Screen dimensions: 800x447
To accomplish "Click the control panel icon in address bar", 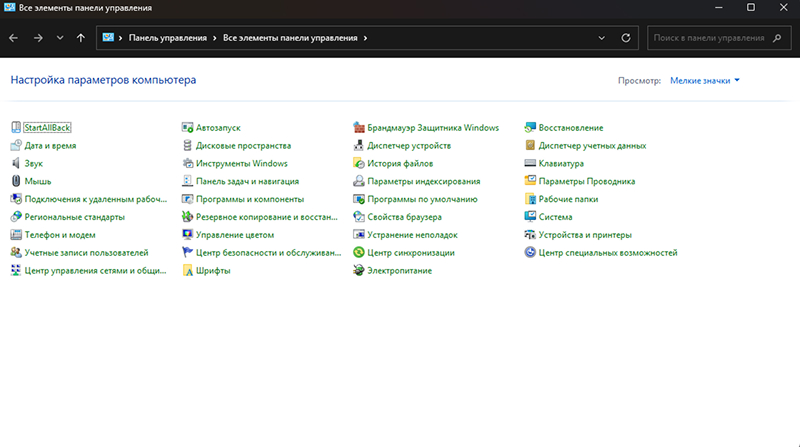I will point(108,37).
